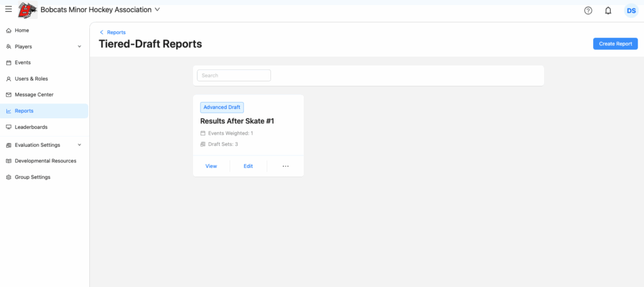Viewport: 644px width, 287px height.
Task: Open Message Center from sidebar
Action: [34, 94]
